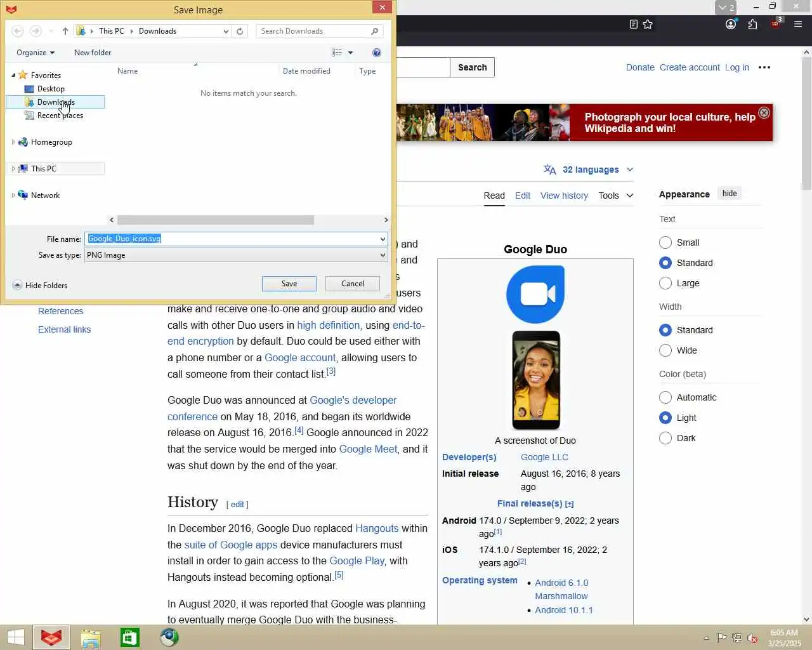Open the reader view icon in browser toolbar
The width and height of the screenshot is (812, 650).
click(x=633, y=24)
